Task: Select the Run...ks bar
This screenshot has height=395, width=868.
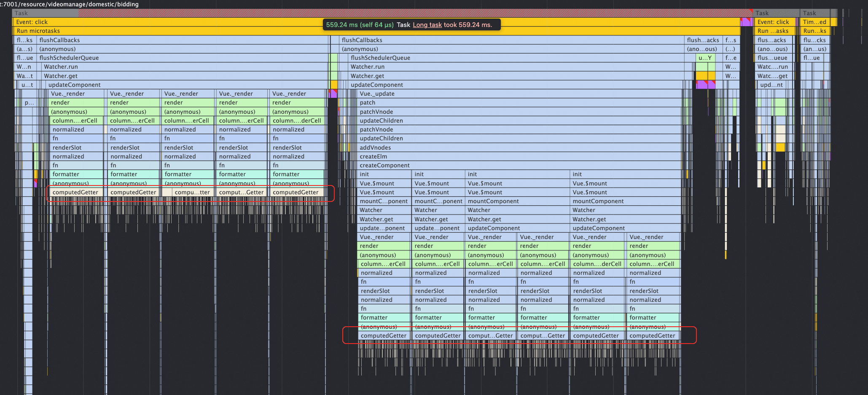Action: click(815, 31)
